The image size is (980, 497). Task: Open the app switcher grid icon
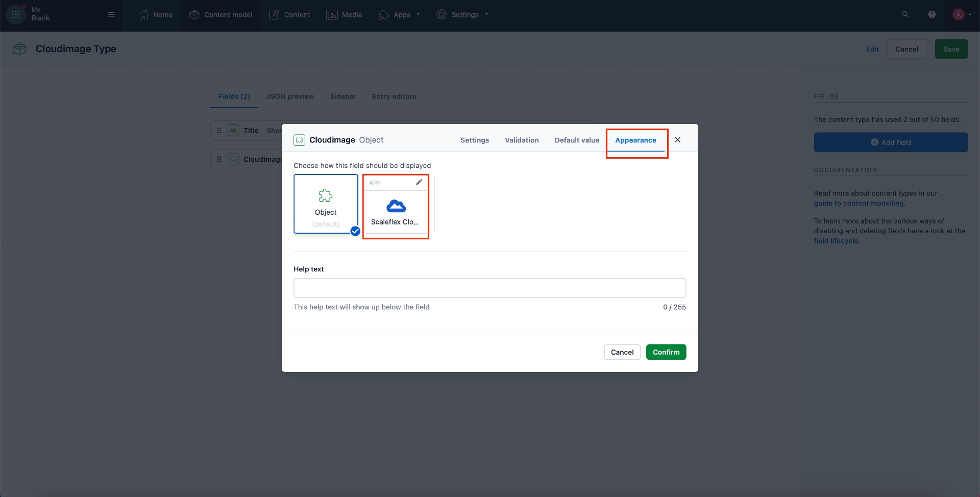(16, 15)
